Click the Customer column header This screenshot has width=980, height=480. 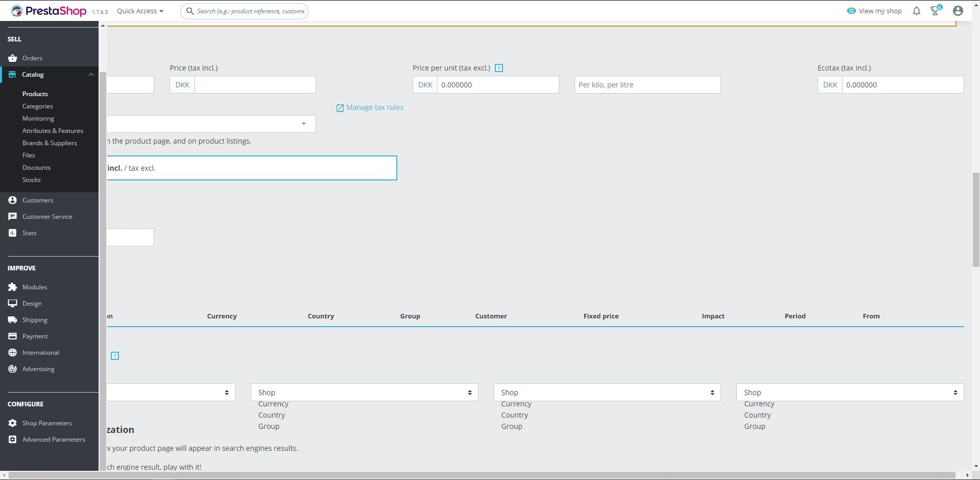[x=491, y=316]
